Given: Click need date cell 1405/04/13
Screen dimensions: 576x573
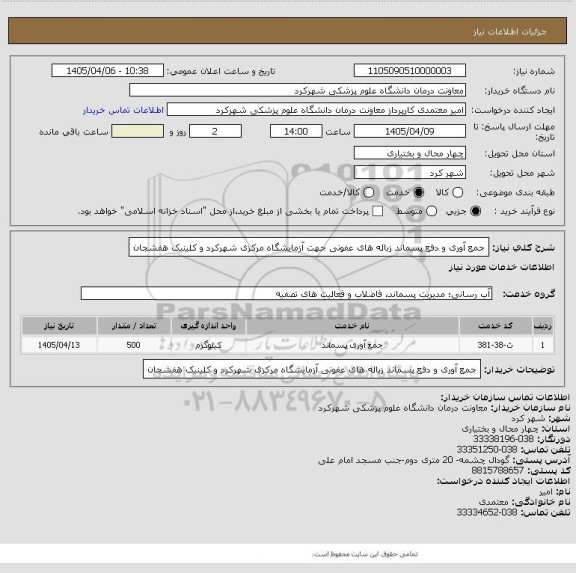Looking at the screenshot, I should point(59,345).
